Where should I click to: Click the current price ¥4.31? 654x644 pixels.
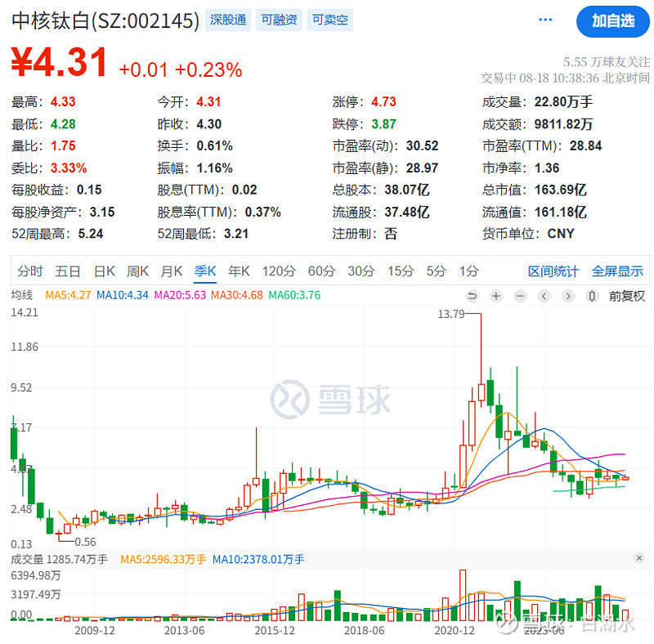tap(59, 62)
